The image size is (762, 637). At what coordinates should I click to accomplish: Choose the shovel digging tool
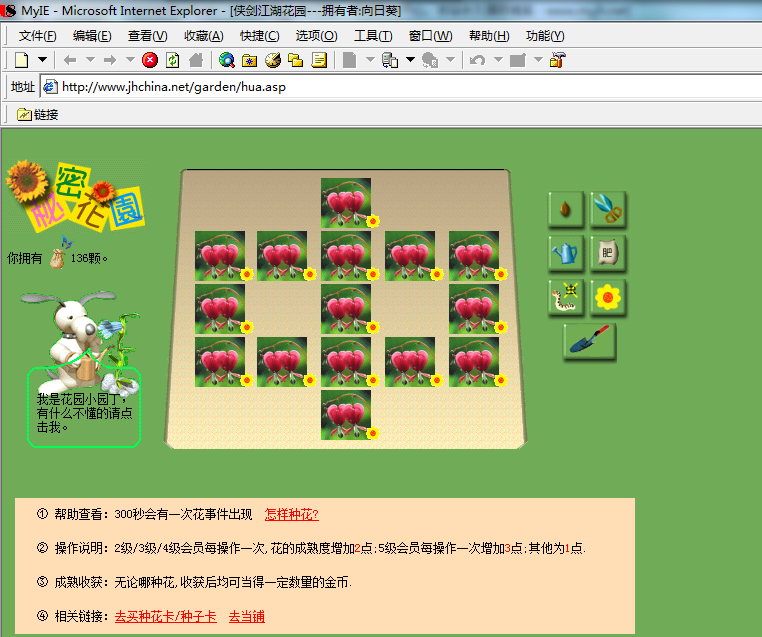pyautogui.click(x=589, y=341)
